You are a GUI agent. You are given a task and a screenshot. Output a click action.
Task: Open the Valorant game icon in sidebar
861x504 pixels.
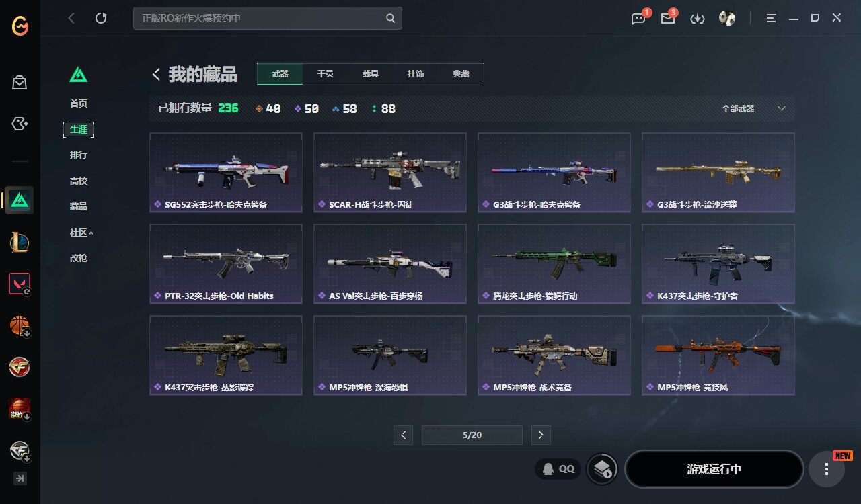pos(20,284)
